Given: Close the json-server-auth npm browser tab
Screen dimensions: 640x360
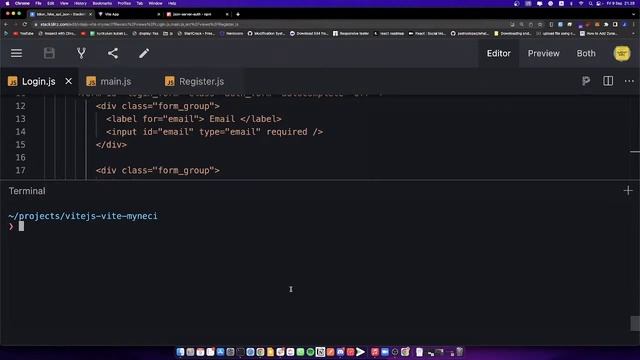Looking at the screenshot, I should pos(227,14).
